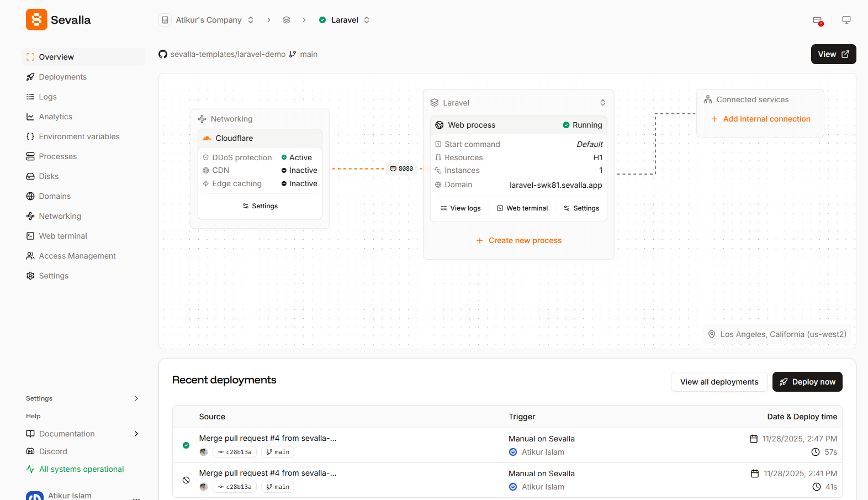Click the Source column header
The height and width of the screenshot is (500, 868).
point(212,417)
